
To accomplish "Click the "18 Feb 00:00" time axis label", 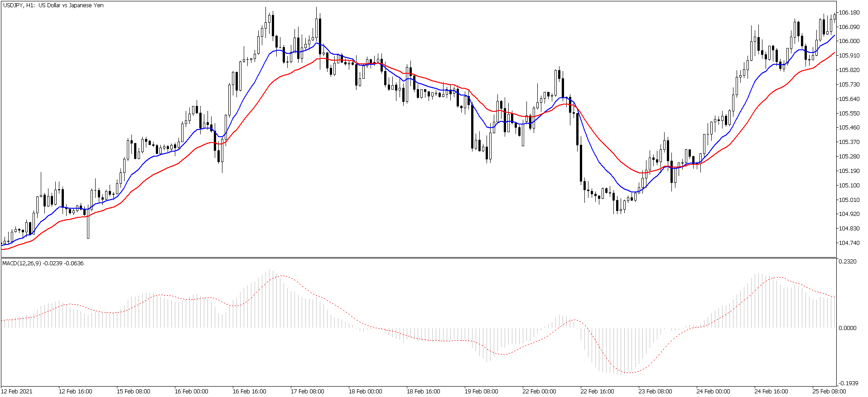I will (x=365, y=392).
